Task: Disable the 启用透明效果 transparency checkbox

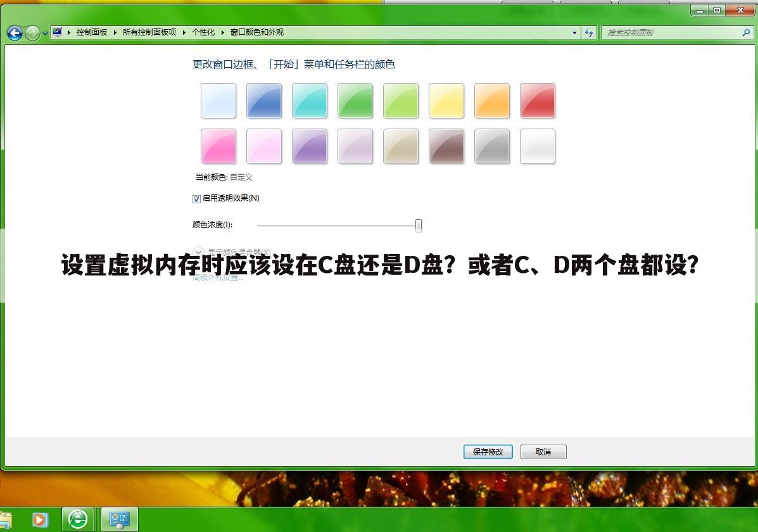Action: point(196,198)
